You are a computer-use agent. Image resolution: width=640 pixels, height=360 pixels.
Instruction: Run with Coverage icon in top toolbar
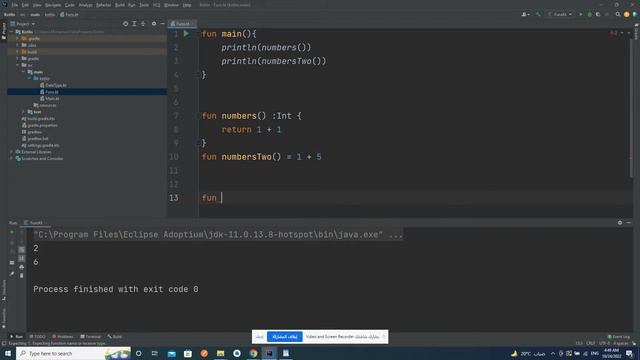(x=598, y=14)
